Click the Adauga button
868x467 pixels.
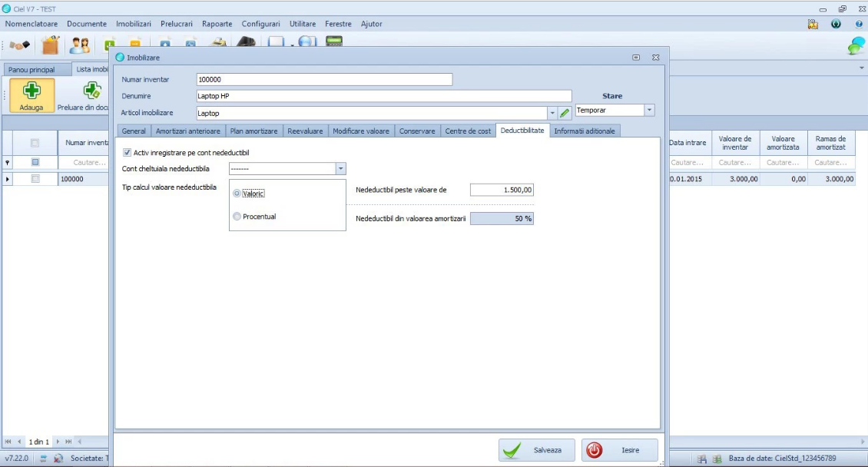click(x=31, y=95)
